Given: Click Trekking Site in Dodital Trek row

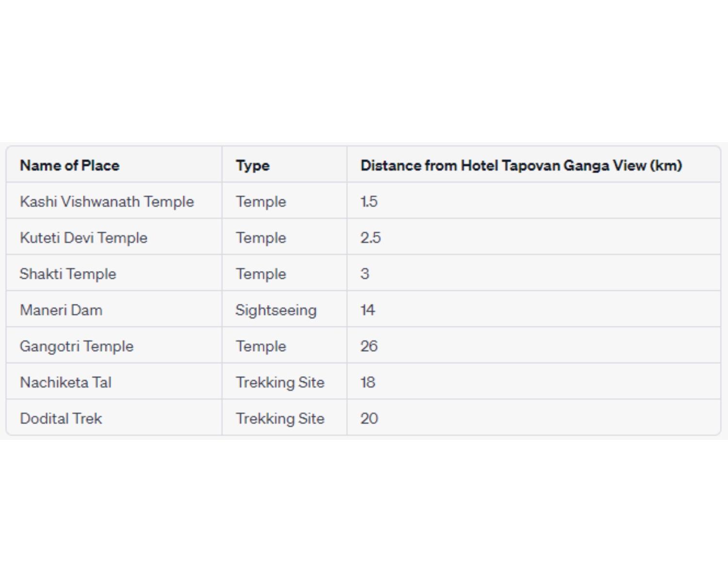Looking at the screenshot, I should [x=280, y=418].
